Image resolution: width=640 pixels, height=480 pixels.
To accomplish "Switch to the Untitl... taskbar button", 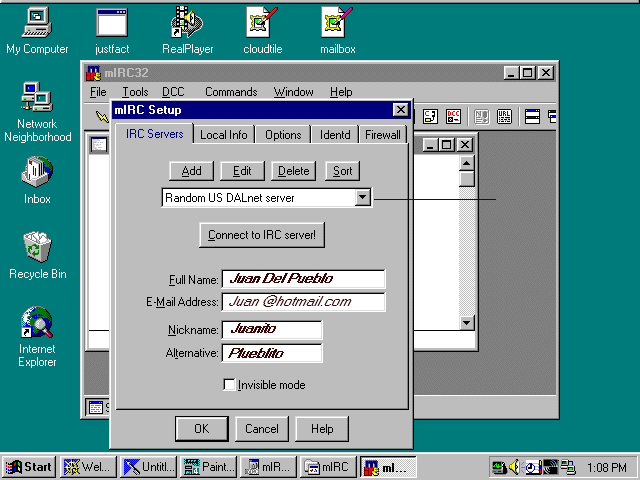I will tap(149, 467).
